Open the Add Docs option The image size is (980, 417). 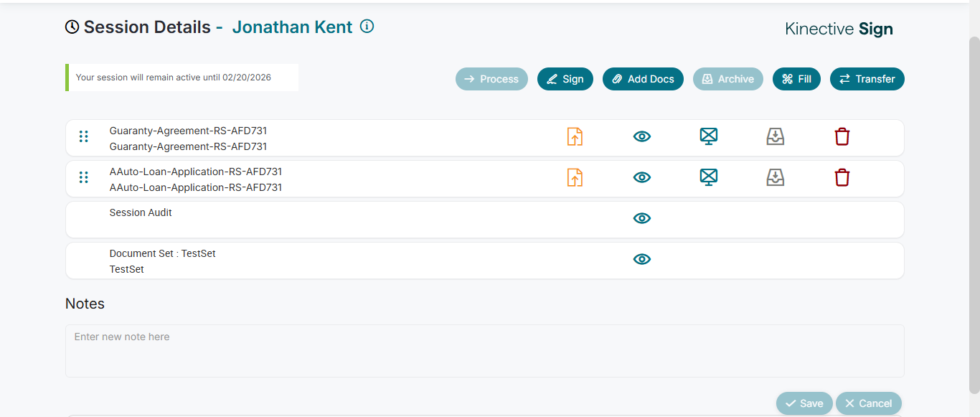[644, 79]
